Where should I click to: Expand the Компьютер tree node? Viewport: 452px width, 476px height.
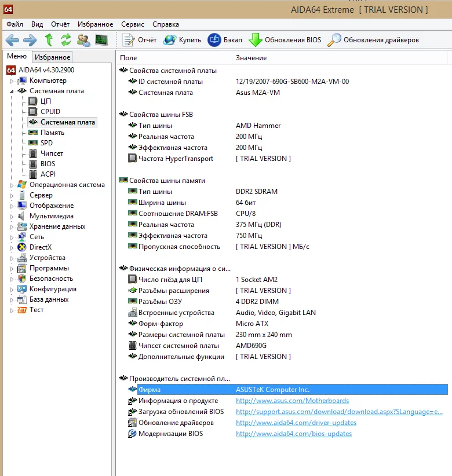12,81
